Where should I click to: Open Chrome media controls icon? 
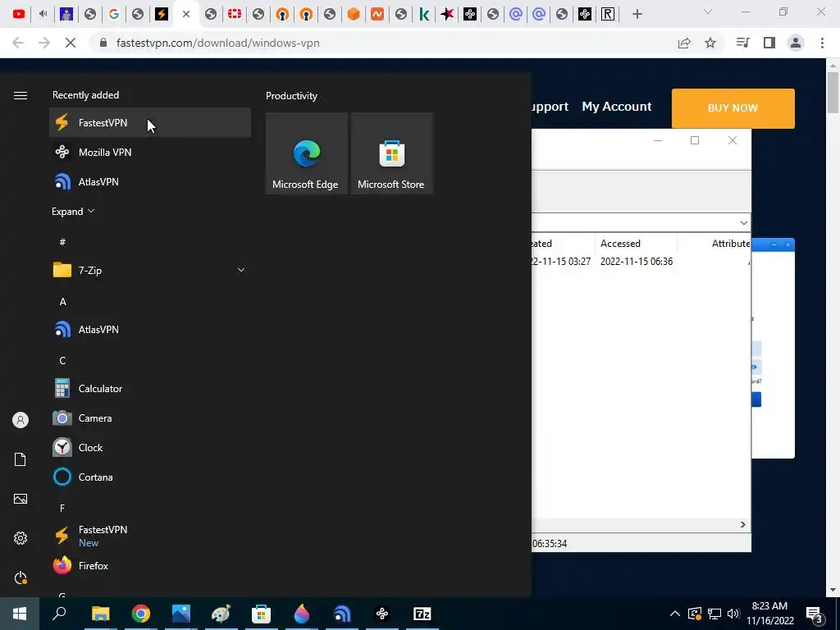pyautogui.click(x=742, y=43)
